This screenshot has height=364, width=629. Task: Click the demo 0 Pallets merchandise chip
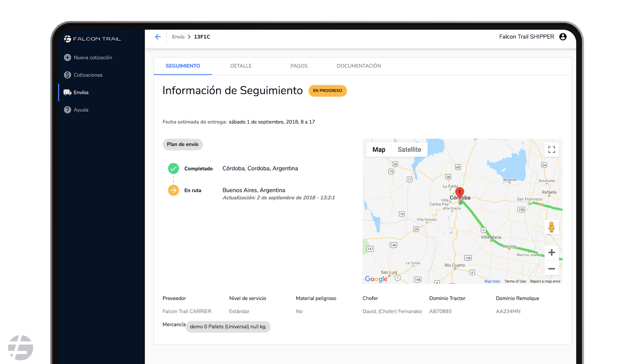228,327
